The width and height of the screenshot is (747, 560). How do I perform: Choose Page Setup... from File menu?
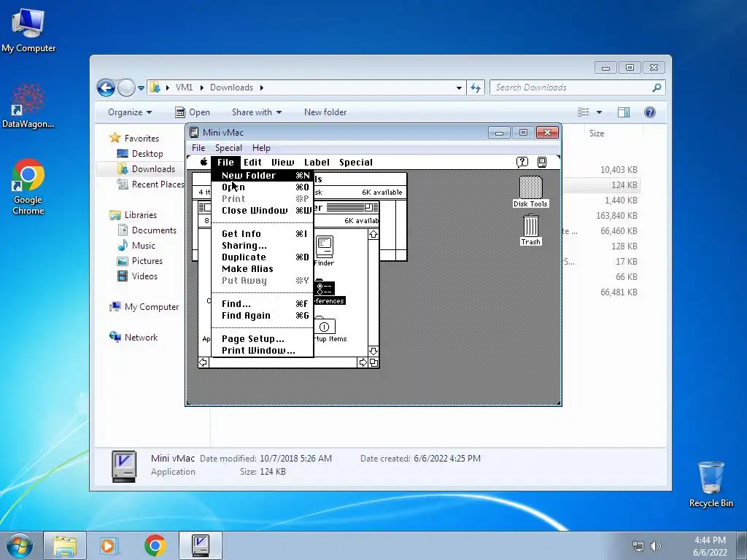click(x=263, y=339)
